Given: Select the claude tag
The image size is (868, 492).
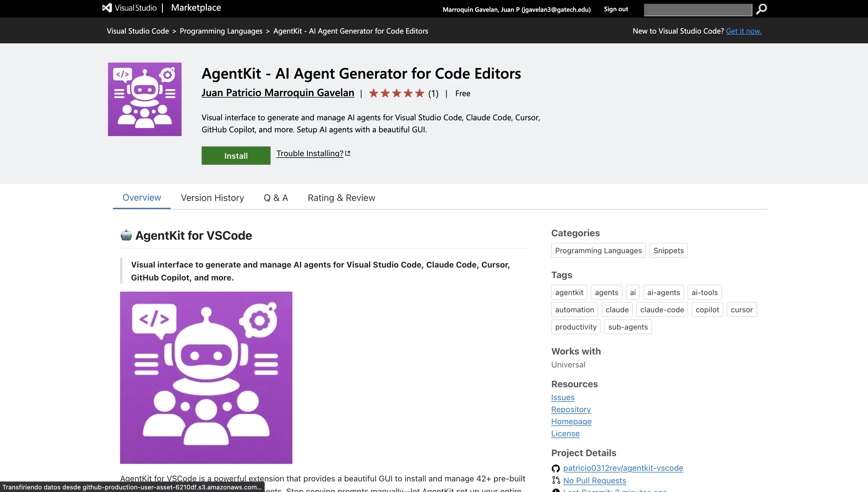Looking at the screenshot, I should click(x=617, y=309).
